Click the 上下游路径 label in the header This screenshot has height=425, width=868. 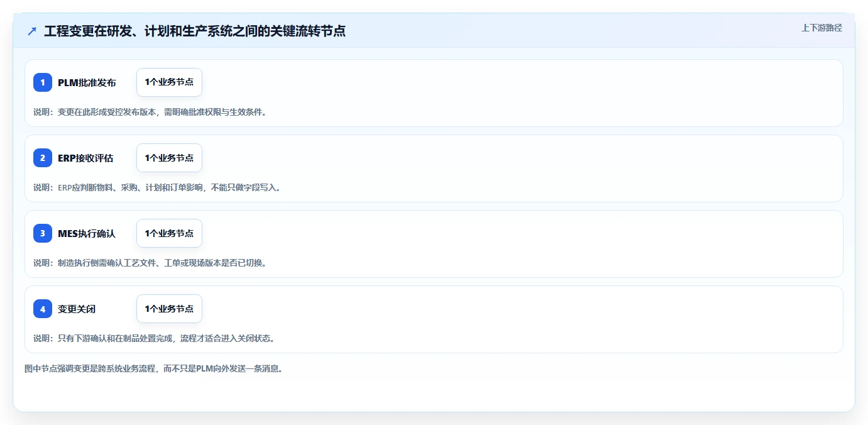[x=821, y=28]
